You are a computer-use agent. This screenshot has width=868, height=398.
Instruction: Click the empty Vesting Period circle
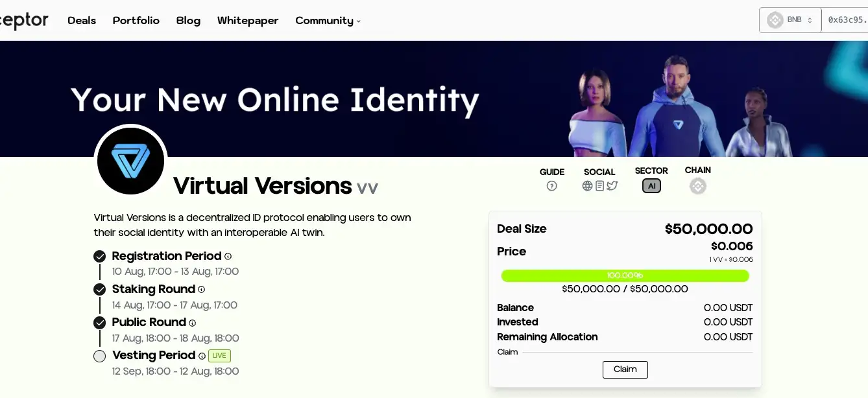pyautogui.click(x=99, y=356)
